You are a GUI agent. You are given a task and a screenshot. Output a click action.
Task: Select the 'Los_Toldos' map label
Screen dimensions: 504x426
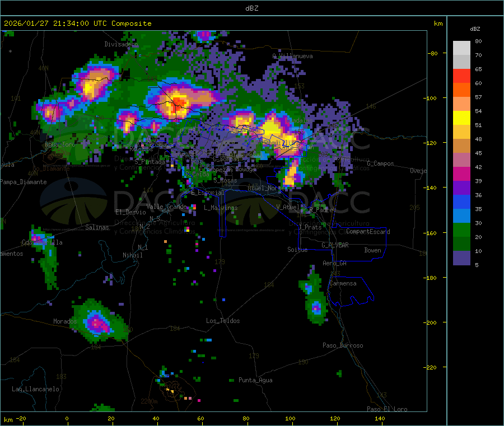223,321
